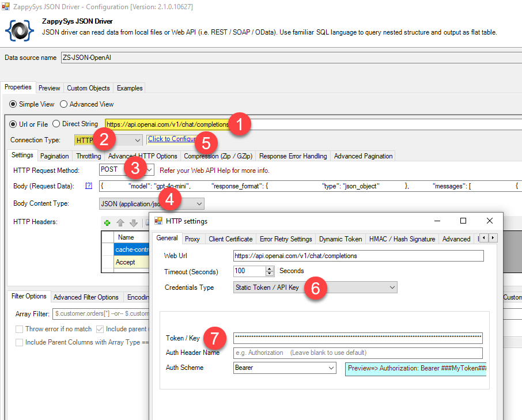Click the HTTP settings window icon

point(158,221)
